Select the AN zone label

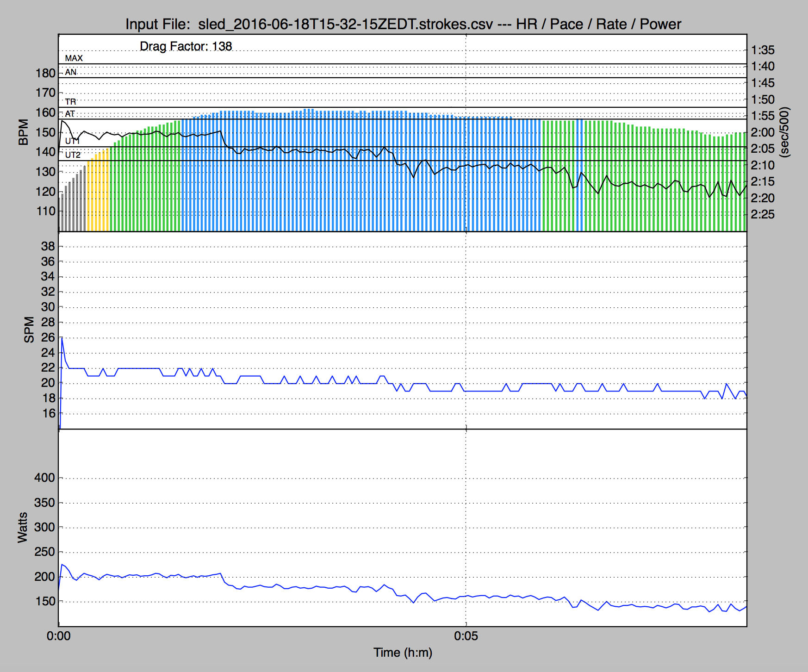pyautogui.click(x=70, y=72)
